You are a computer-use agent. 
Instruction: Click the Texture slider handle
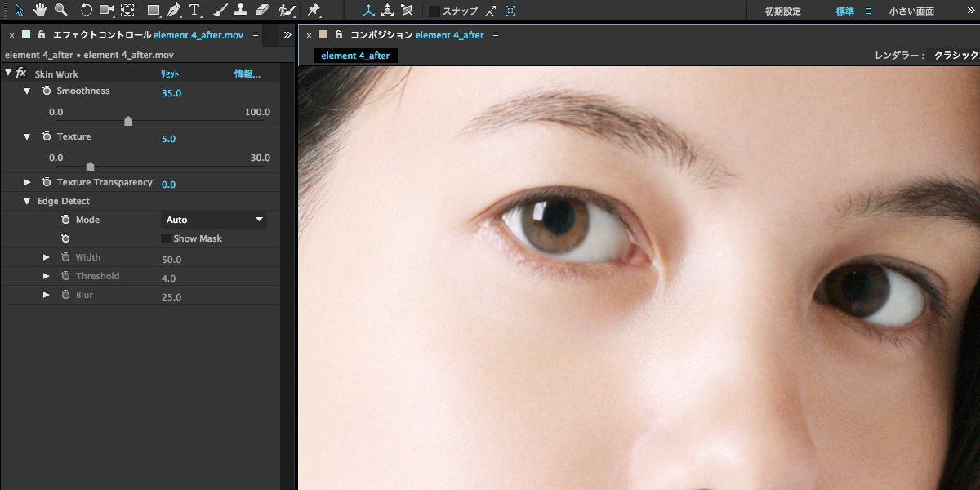point(90,167)
